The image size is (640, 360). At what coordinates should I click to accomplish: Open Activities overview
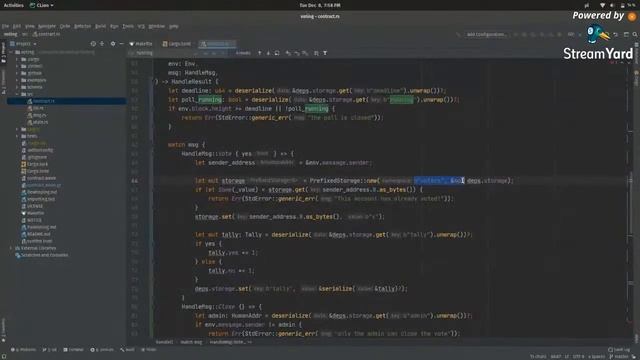tap(13, 5)
